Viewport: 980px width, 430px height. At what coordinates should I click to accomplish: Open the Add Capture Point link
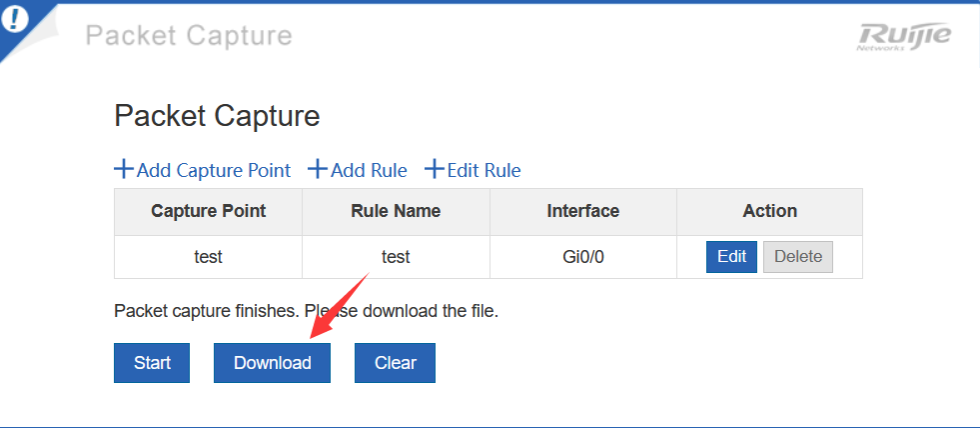tap(213, 170)
